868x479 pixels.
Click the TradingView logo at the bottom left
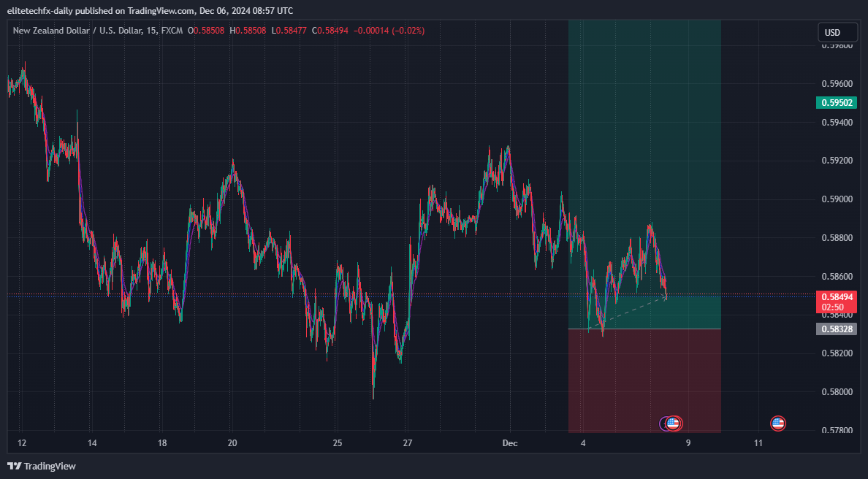pos(42,467)
